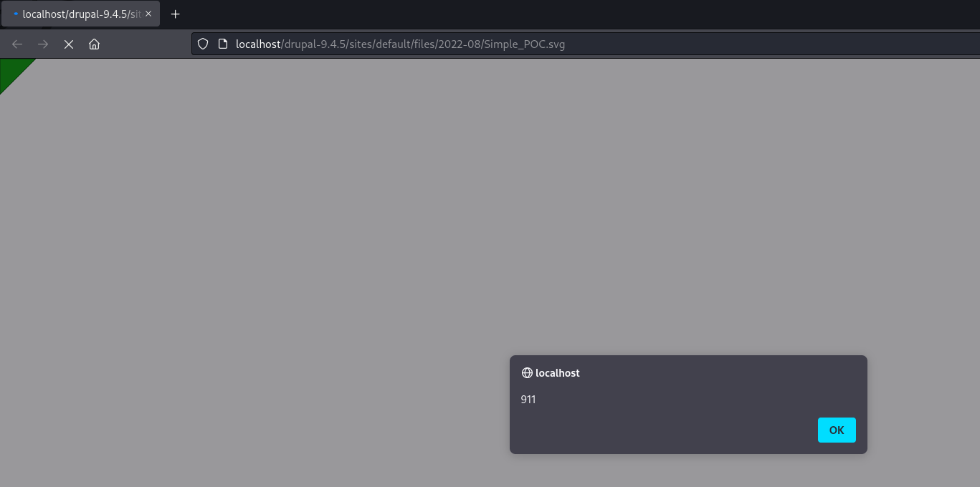Image resolution: width=980 pixels, height=487 pixels.
Task: Click the dimmed gray page background
Action: point(287,251)
